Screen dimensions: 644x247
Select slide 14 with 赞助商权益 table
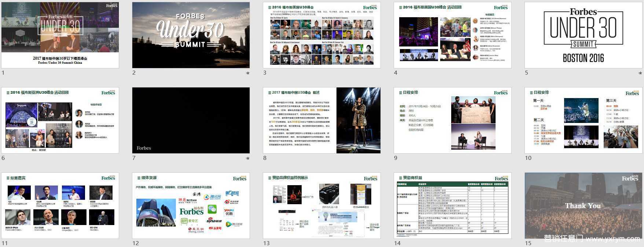453,206
